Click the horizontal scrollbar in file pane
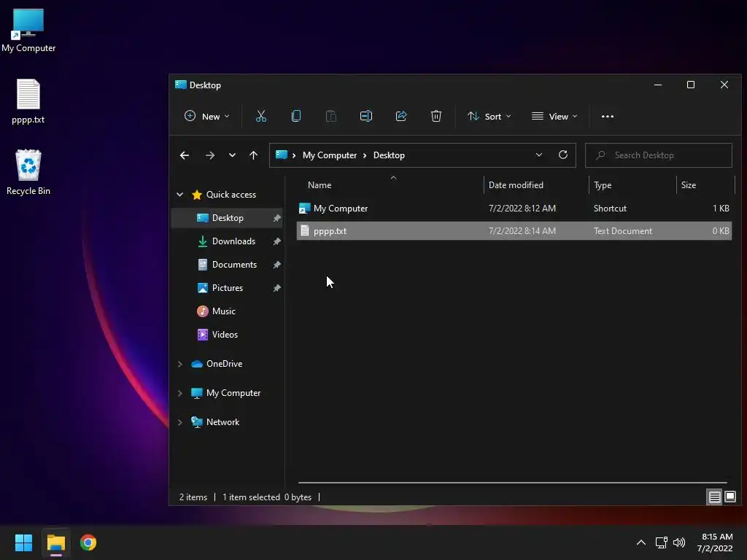The height and width of the screenshot is (560, 747). [x=513, y=483]
